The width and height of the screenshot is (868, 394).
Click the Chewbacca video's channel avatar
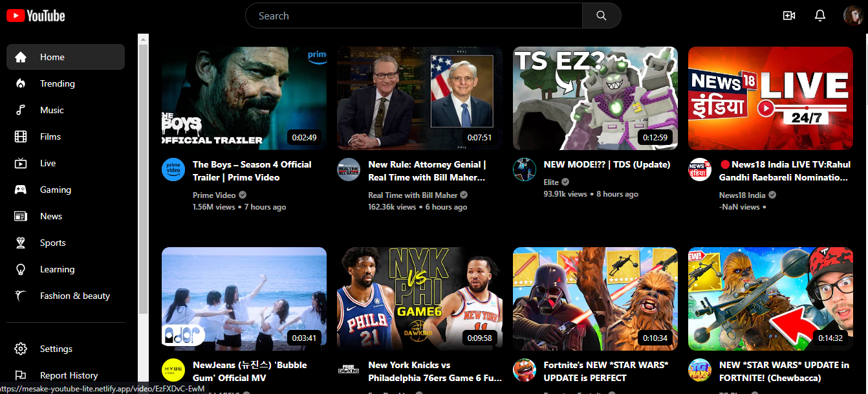(x=700, y=370)
